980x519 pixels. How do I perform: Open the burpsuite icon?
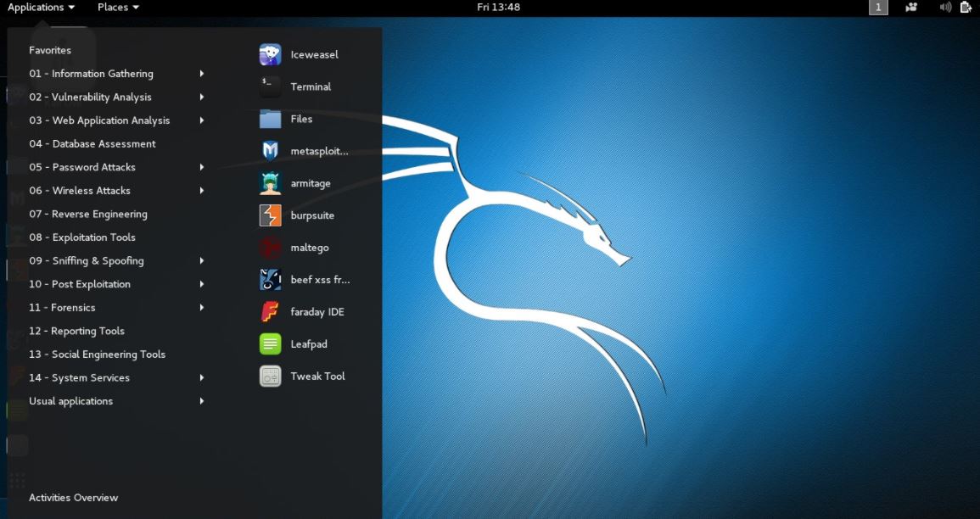(270, 216)
